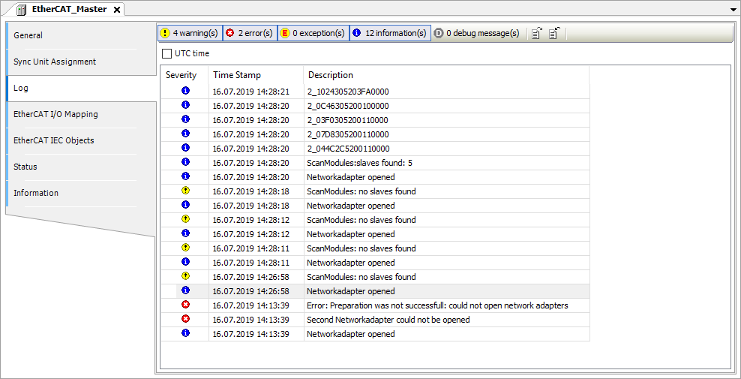
Task: Click info icon of 2_0C46305200100000 row
Action: [185, 105]
